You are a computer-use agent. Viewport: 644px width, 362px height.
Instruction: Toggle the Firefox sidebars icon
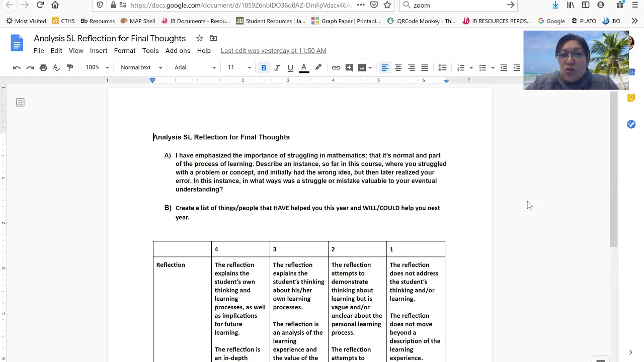(x=586, y=5)
